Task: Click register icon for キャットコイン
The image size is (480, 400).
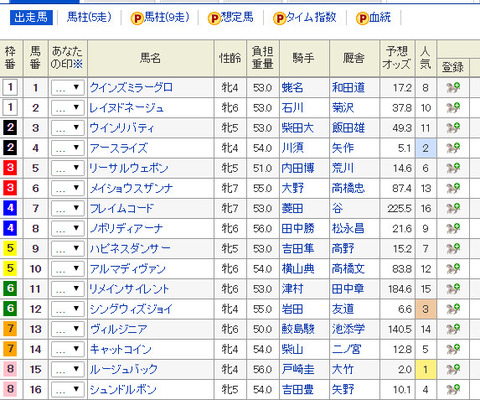Action: 453,349
